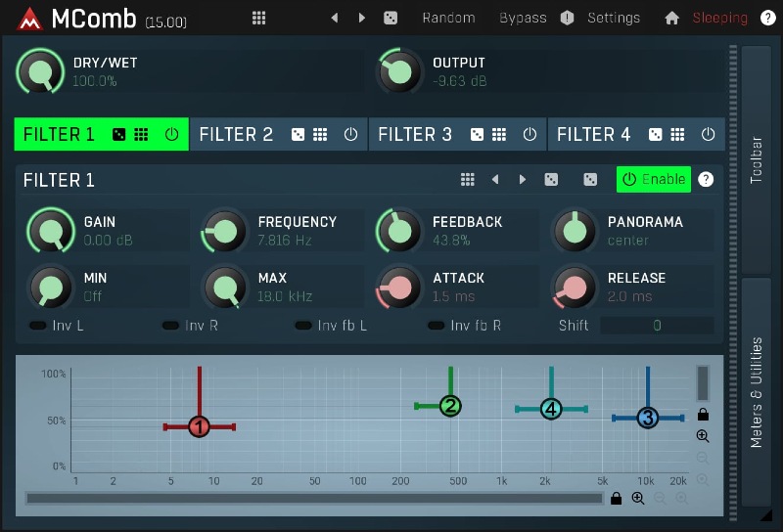Viewport: 783px width, 532px height.
Task: Click the Filter 1 panel help question icon
Action: 706,179
